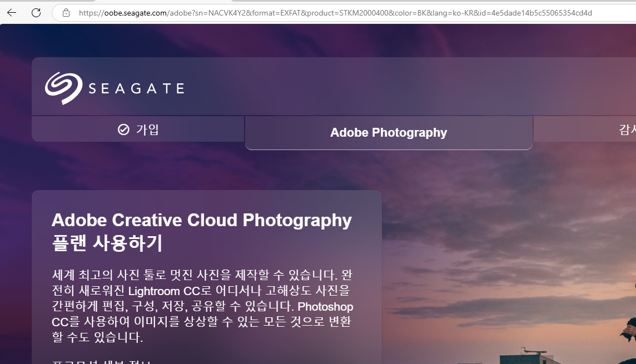The height and width of the screenshot is (364, 636).
Task: Click the text line mentioning Lightroom CC
Action: click(x=201, y=291)
